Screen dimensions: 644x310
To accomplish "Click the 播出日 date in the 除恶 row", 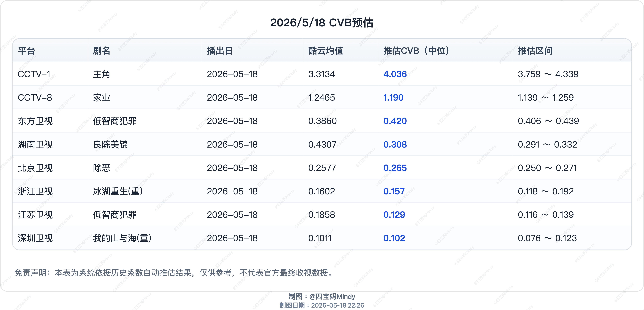I will tap(232, 168).
